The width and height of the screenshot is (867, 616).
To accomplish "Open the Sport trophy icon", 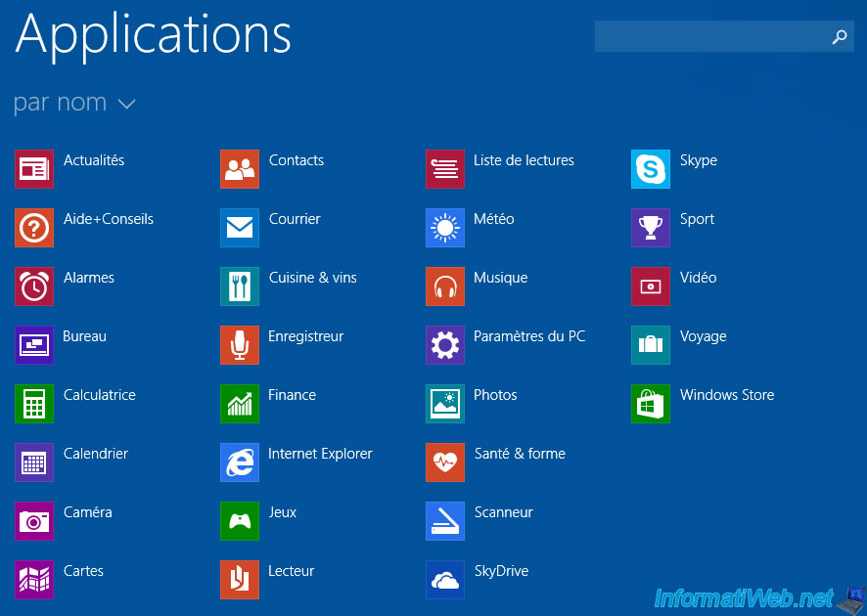I will tap(651, 228).
